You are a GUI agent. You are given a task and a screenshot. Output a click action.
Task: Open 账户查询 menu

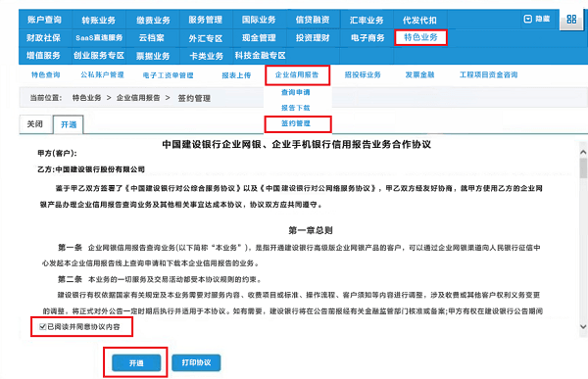[44, 20]
